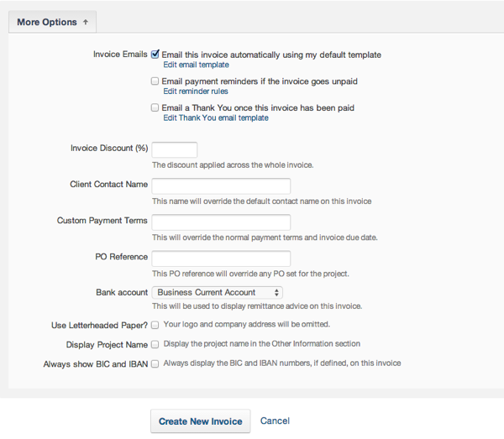Check Always show BIC and IBAN
The height and width of the screenshot is (439, 504).
tap(155, 364)
